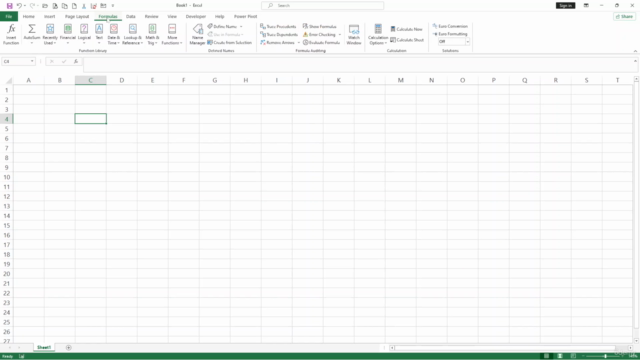Switch to the Power Pivot tab
The image size is (640, 360).
(245, 16)
